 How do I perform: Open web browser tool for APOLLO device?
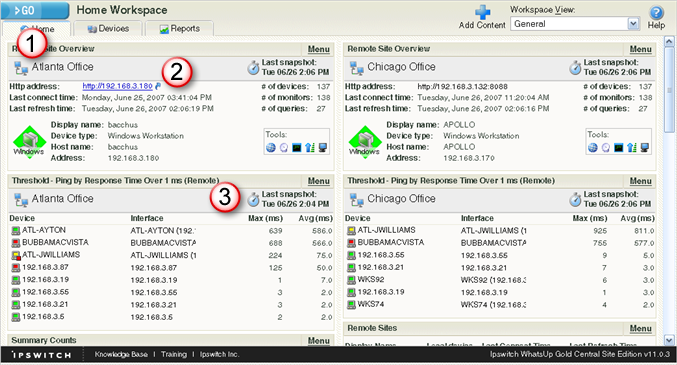593,148
